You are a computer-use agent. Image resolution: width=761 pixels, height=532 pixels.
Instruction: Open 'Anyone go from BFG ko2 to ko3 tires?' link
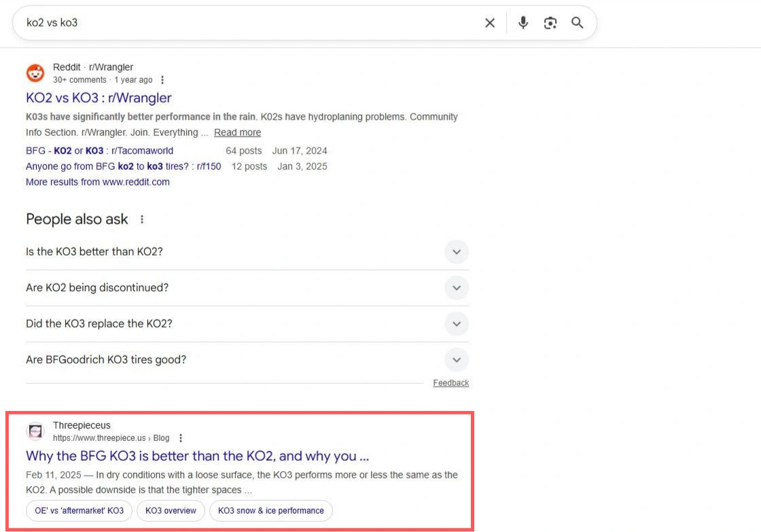click(x=123, y=166)
